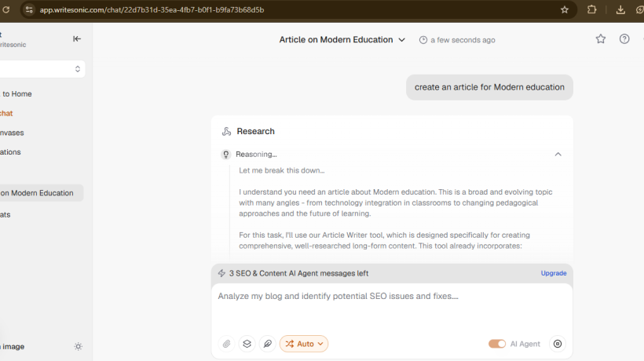Click the AI Agent label
Viewport: 644px width, 361px height.
tap(525, 344)
